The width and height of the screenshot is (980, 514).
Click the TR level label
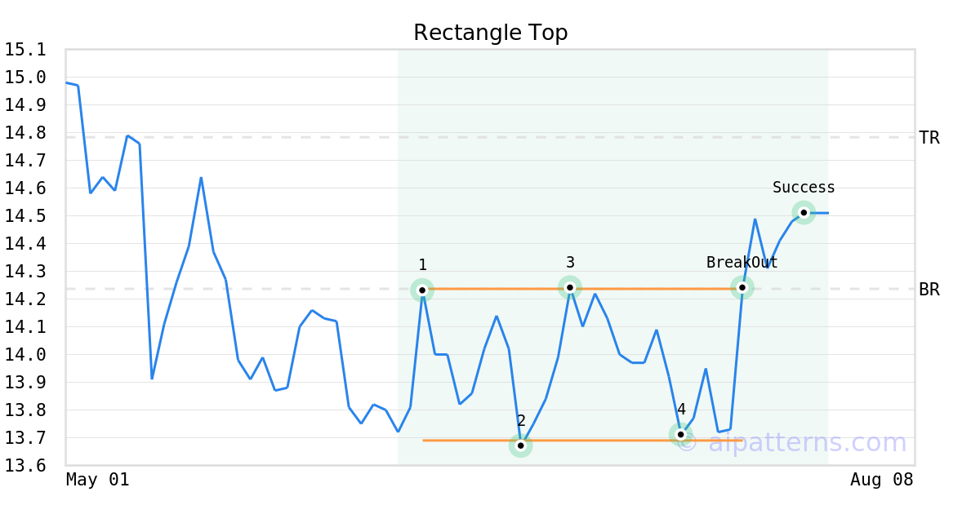(929, 138)
